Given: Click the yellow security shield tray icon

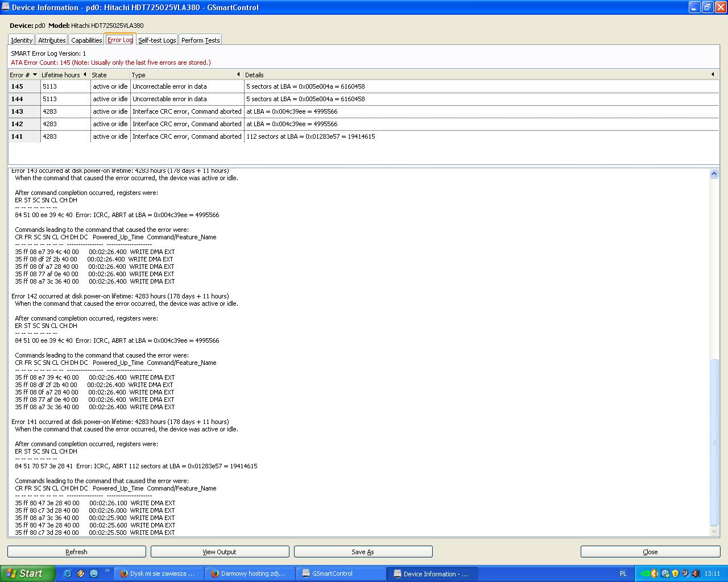Looking at the screenshot, I should tap(675, 573).
